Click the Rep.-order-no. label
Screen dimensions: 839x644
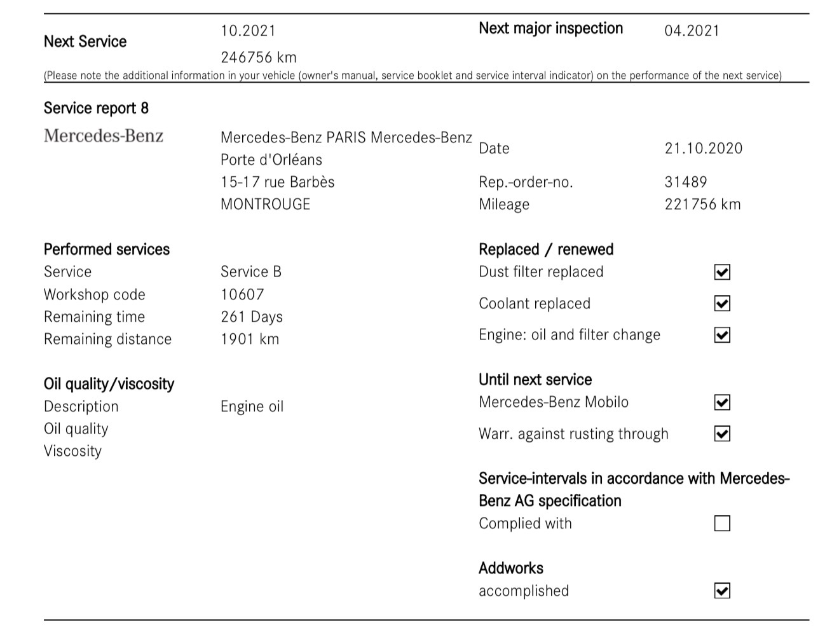526,182
